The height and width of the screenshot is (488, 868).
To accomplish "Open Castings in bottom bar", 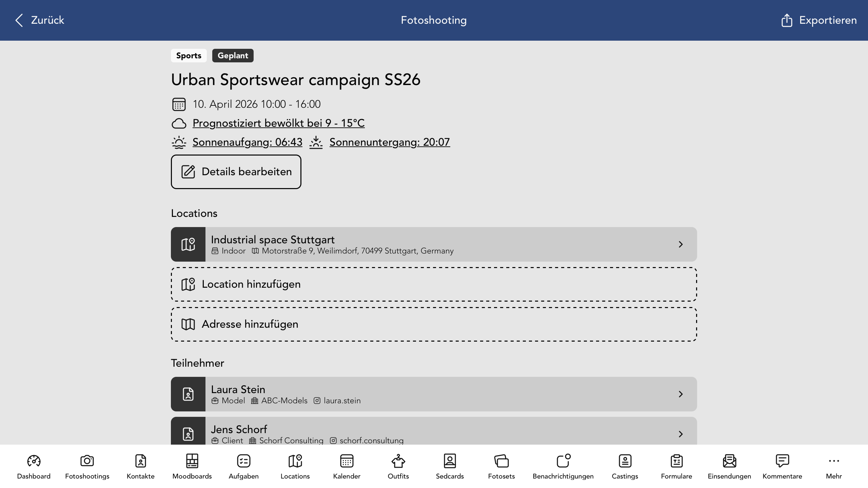I will click(x=625, y=461).
